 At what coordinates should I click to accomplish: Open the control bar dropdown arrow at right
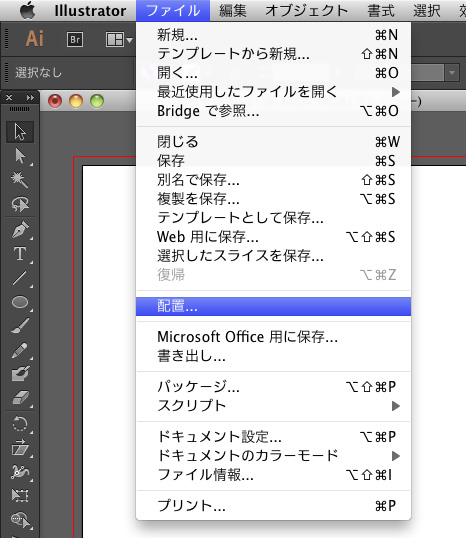452,73
